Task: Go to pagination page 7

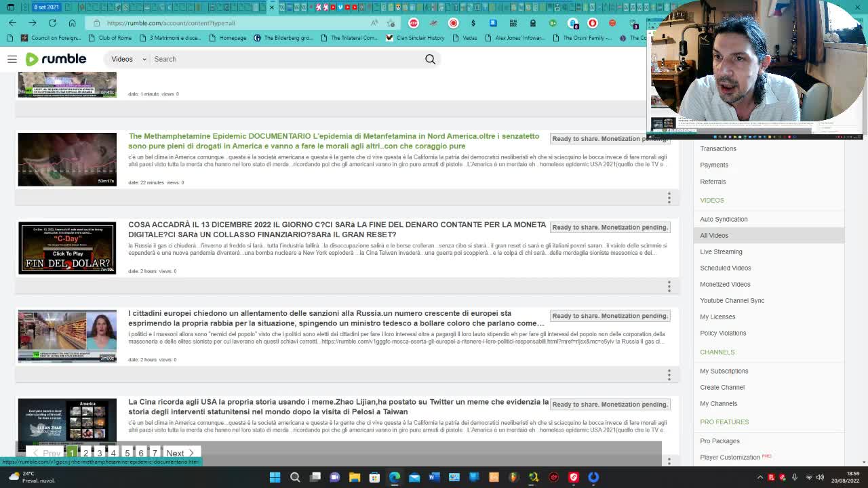Action: pos(155,453)
